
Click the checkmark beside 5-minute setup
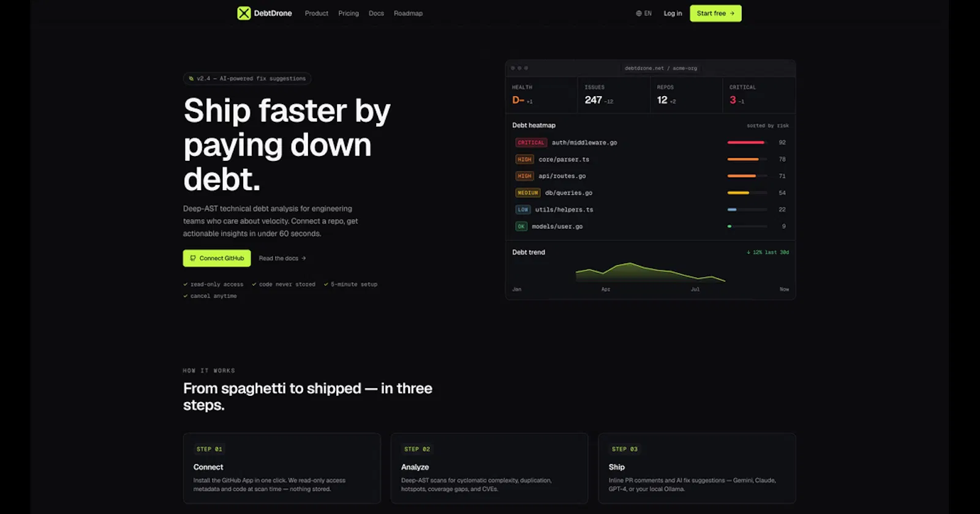click(326, 284)
